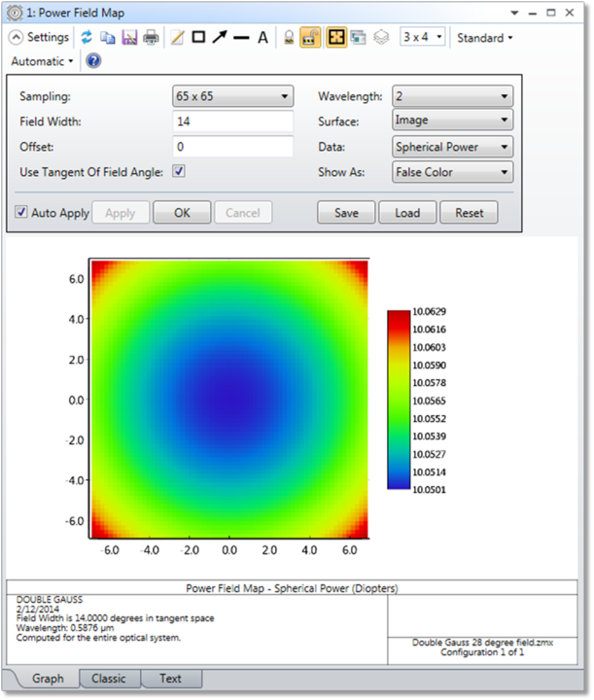Screen dimensions: 594x700
Task: Open the Show As False Color dropdown
Action: (453, 172)
